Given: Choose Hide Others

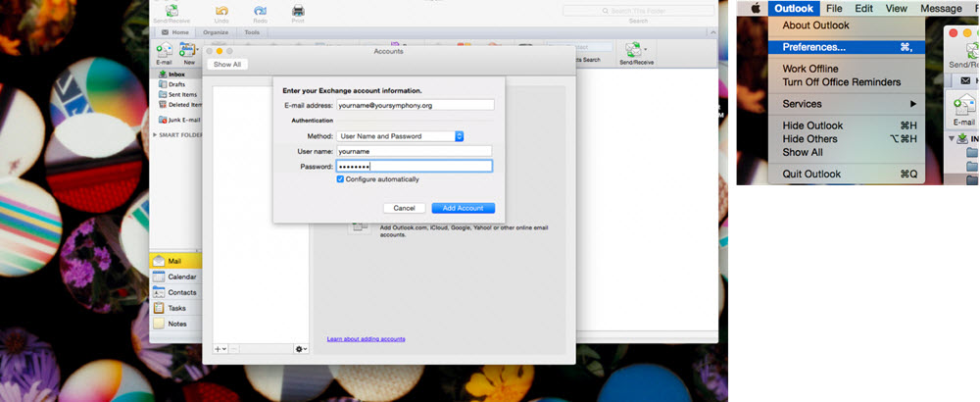Looking at the screenshot, I should click(x=847, y=139).
